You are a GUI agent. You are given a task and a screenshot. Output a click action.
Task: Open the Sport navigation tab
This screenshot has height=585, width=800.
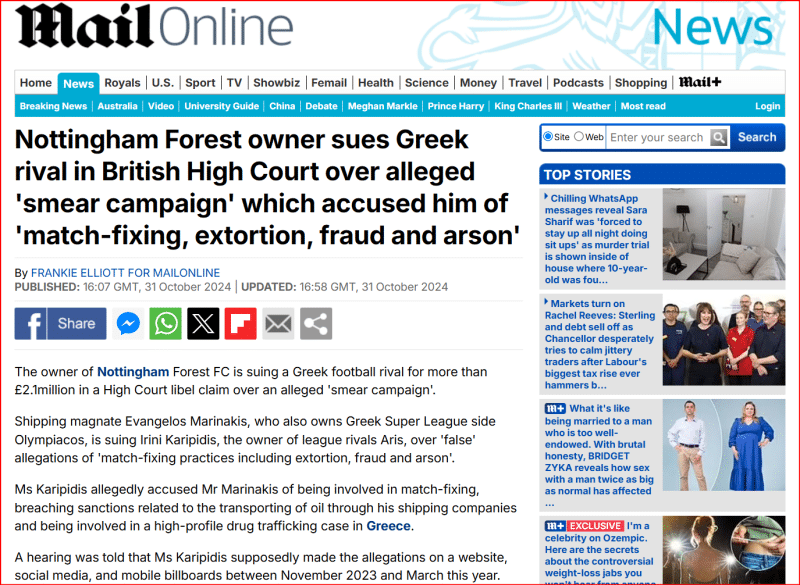click(x=200, y=83)
